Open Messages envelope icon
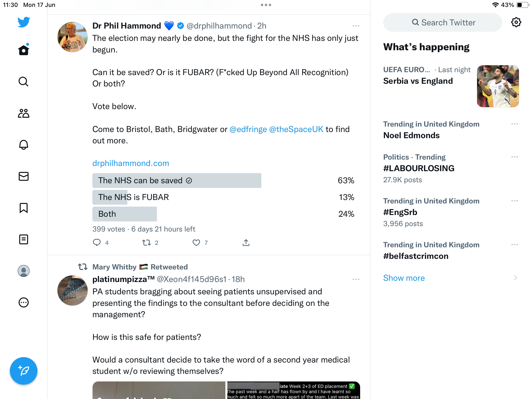Image resolution: width=532 pixels, height=399 pixels. coord(24,176)
